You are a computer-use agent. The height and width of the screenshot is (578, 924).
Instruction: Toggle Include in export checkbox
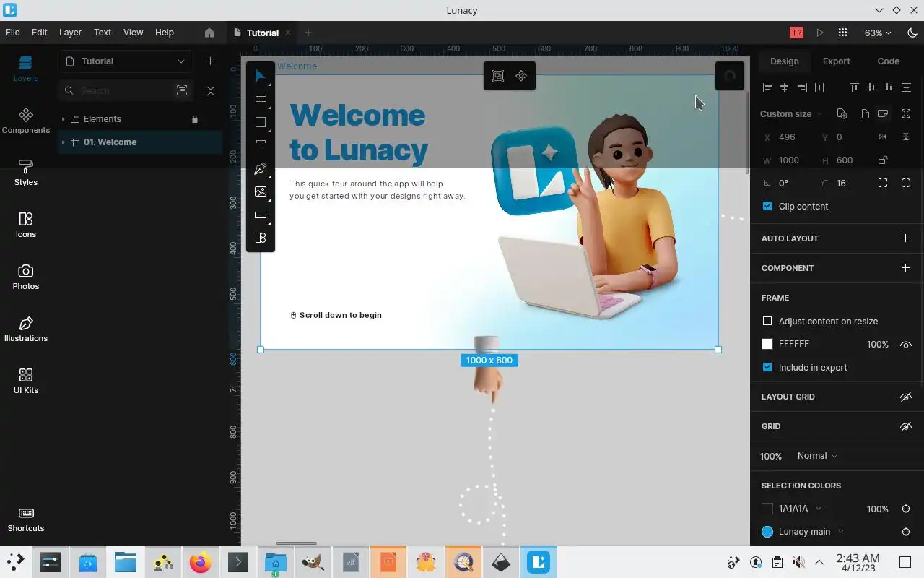click(x=767, y=367)
